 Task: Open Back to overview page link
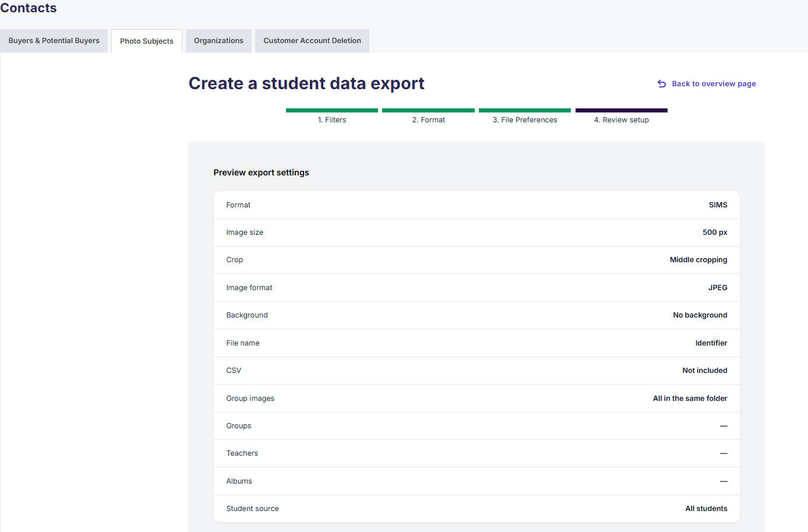(x=714, y=84)
